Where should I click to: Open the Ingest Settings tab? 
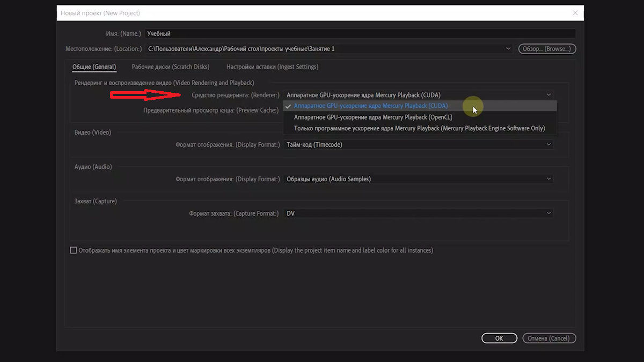[x=272, y=67]
